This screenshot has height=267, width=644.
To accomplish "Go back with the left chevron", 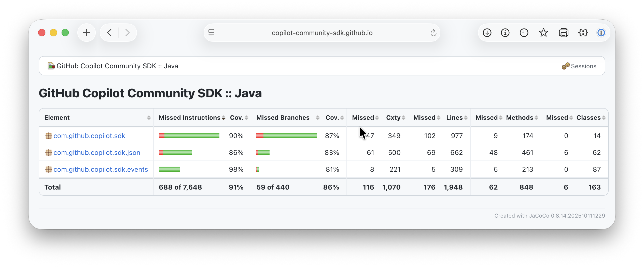I will 109,33.
